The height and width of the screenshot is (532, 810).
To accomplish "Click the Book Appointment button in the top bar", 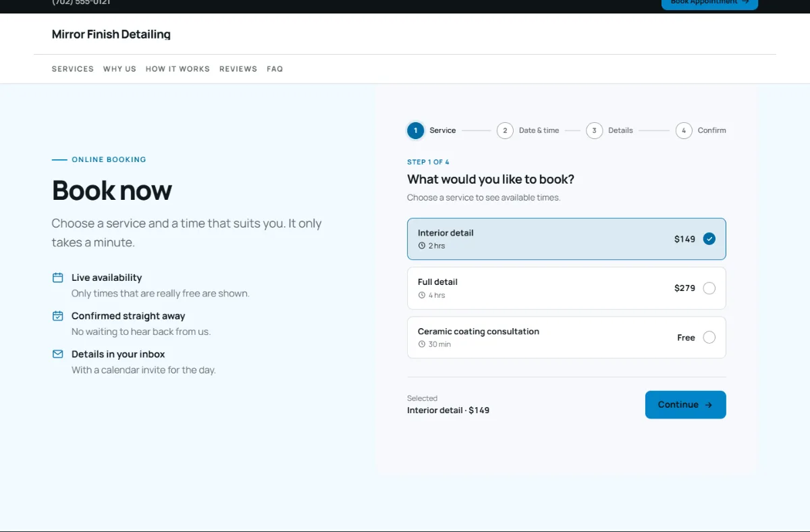I will coord(709,3).
